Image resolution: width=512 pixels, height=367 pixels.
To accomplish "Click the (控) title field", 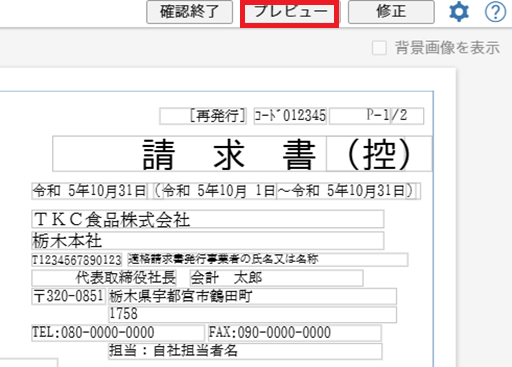I will pos(379,154).
